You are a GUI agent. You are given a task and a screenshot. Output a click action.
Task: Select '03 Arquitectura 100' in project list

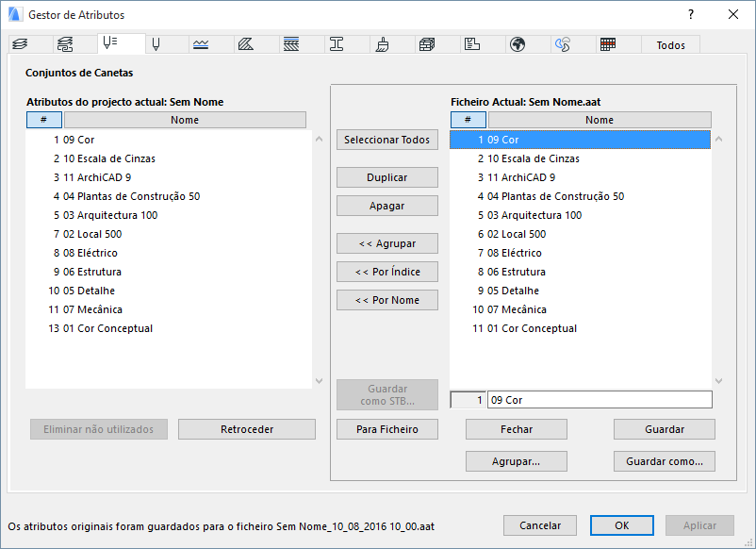(x=169, y=215)
